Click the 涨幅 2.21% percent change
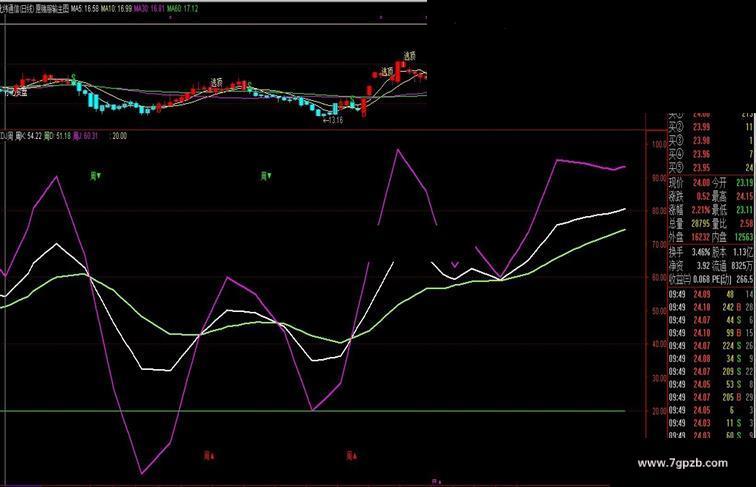The image size is (756, 487). (701, 210)
